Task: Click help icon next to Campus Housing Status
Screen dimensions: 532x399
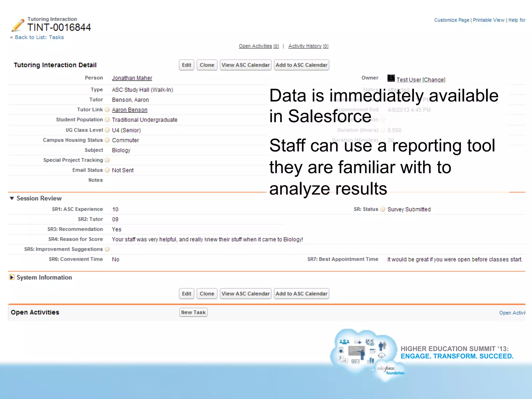Action: [107, 140]
